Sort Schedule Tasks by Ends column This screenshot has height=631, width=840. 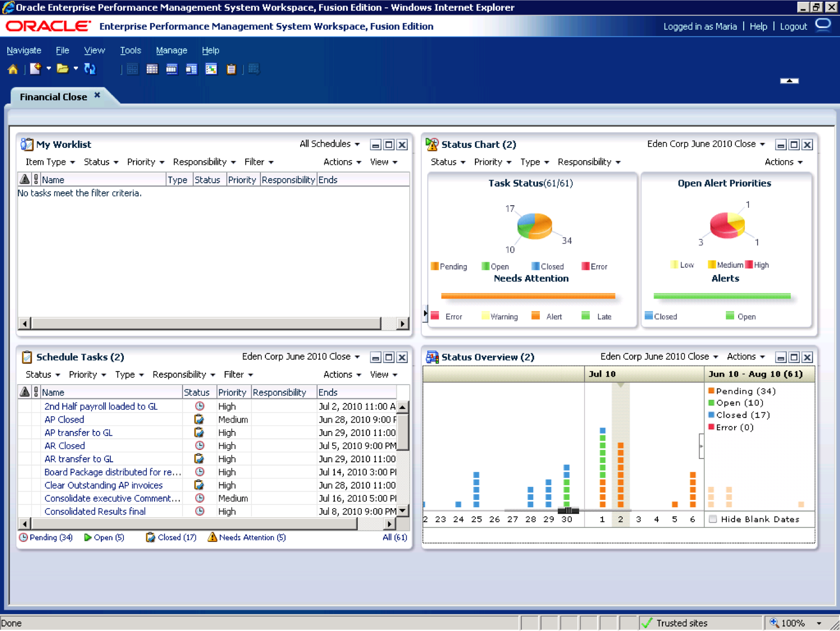[328, 392]
